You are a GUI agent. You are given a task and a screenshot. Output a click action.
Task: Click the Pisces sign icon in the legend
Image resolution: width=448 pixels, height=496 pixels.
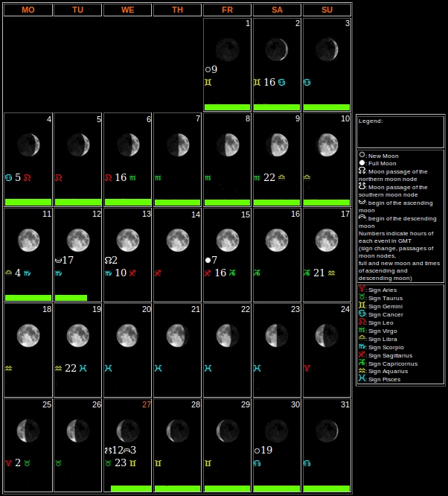tap(362, 378)
